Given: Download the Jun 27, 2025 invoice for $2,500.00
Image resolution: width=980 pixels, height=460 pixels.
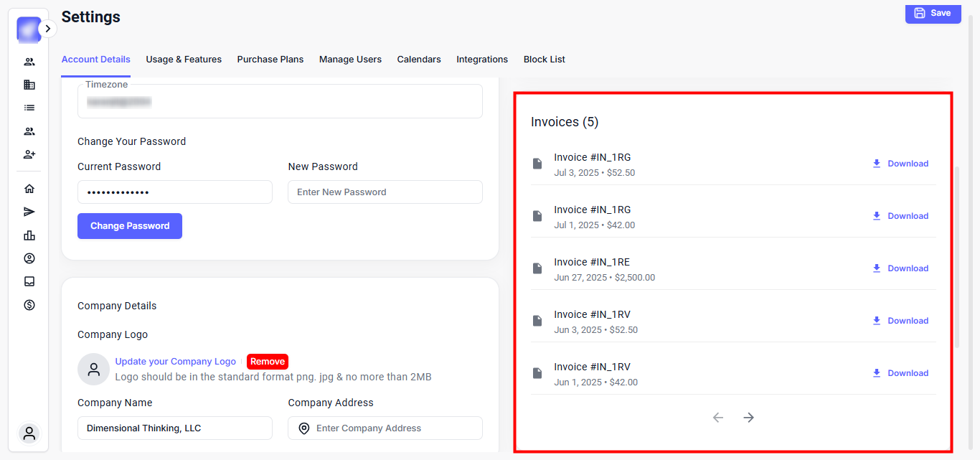Looking at the screenshot, I should tap(900, 268).
